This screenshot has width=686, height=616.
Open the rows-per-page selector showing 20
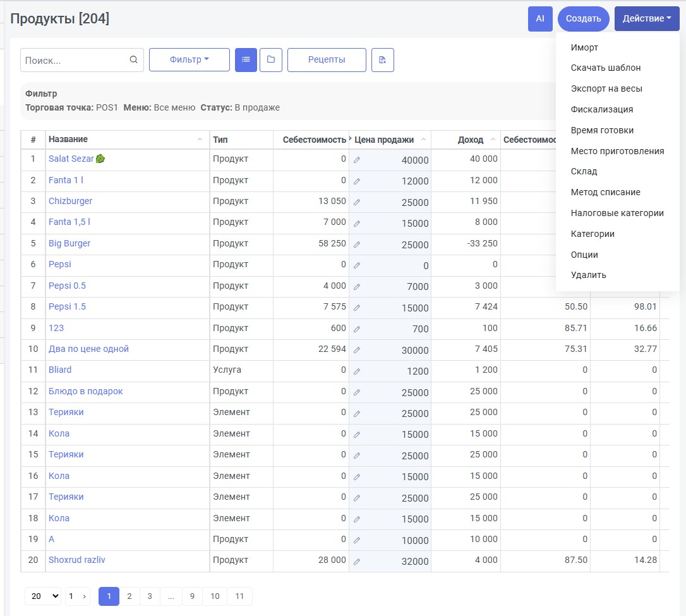(43, 596)
